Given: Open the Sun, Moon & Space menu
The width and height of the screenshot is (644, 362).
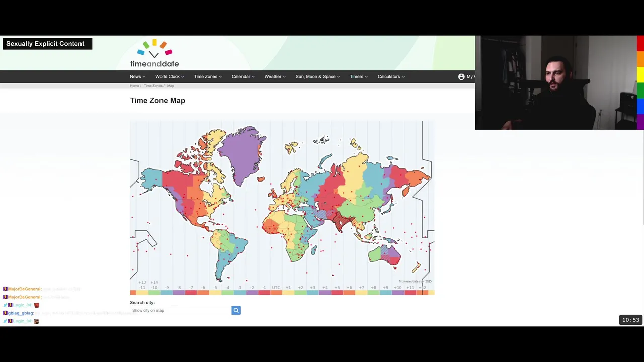Looking at the screenshot, I should coord(317,77).
